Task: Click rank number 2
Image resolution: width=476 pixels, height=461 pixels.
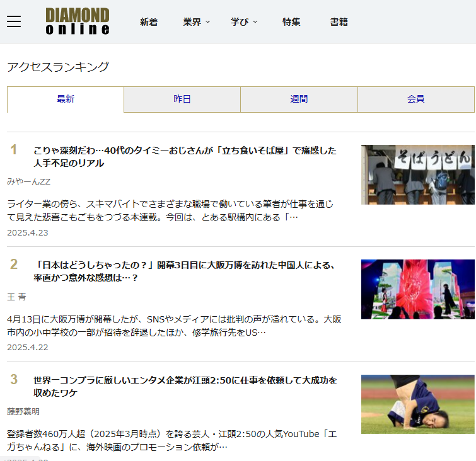Action: (x=14, y=264)
